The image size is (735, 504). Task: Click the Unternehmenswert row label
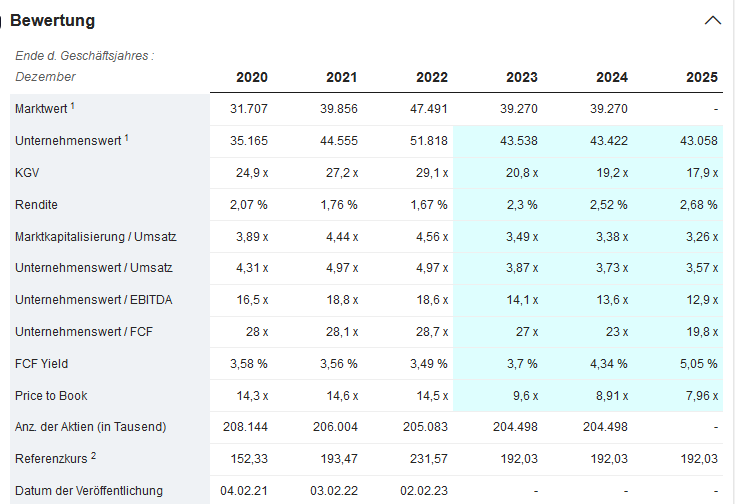pyautogui.click(x=68, y=140)
